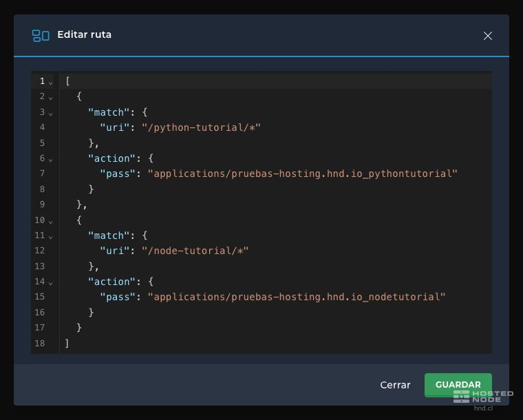Collapse the fold arrow on line 10
Screen dimensions: 523x420
(50, 222)
